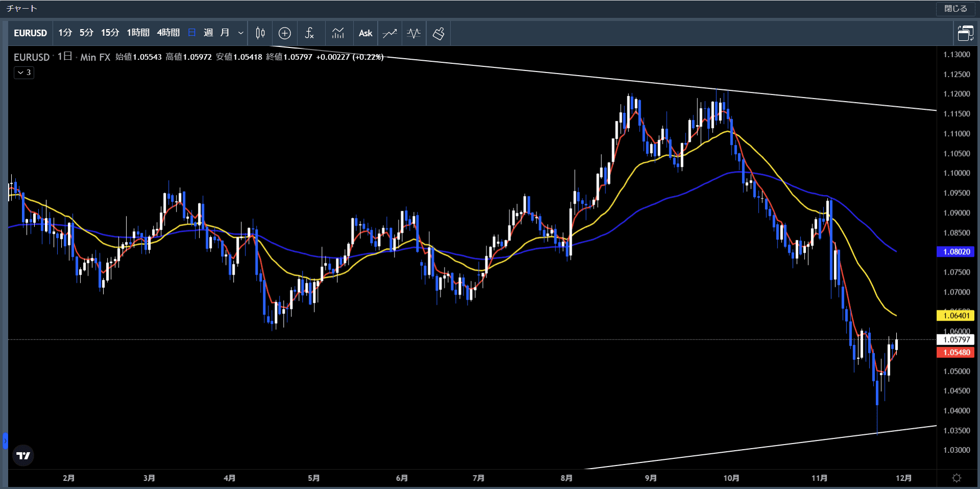Select the 4時間 timeframe
Image resolution: width=980 pixels, height=489 pixels.
[168, 33]
